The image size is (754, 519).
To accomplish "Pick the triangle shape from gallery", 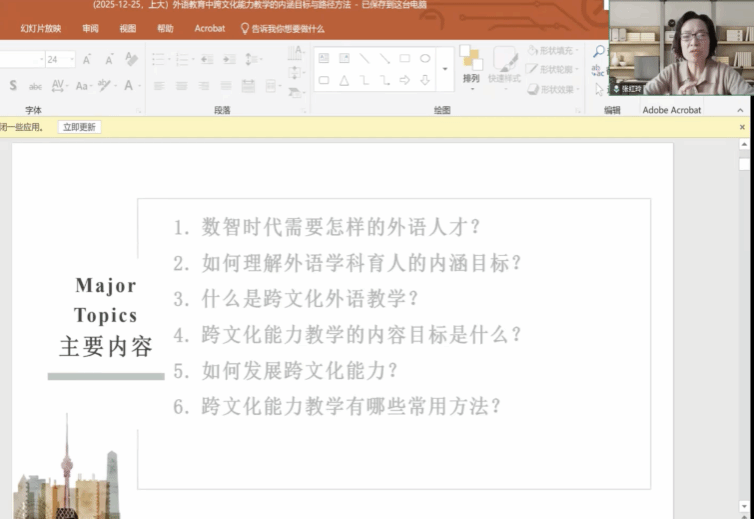I will (x=344, y=80).
